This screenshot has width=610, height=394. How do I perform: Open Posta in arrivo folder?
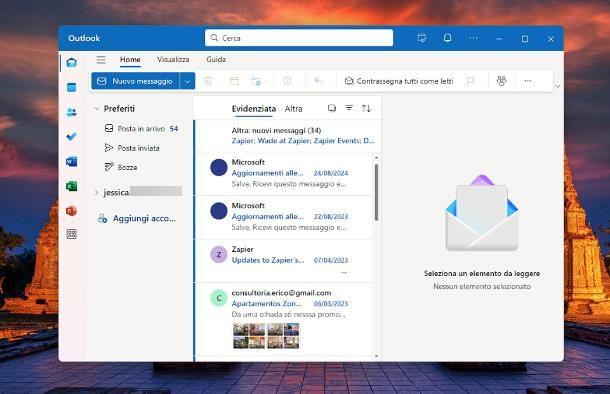coord(141,129)
